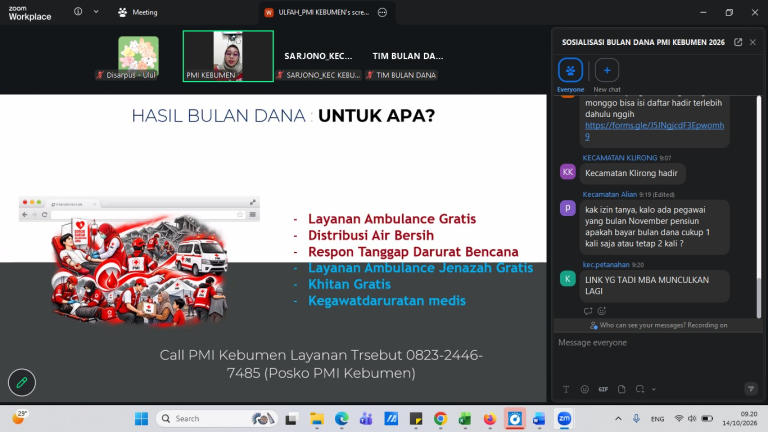Select TIM BULAN DANA participant tile

(x=408, y=56)
